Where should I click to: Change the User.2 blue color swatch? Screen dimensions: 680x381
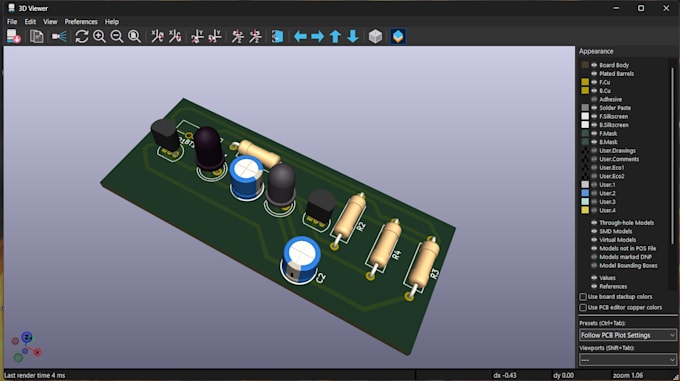click(585, 193)
